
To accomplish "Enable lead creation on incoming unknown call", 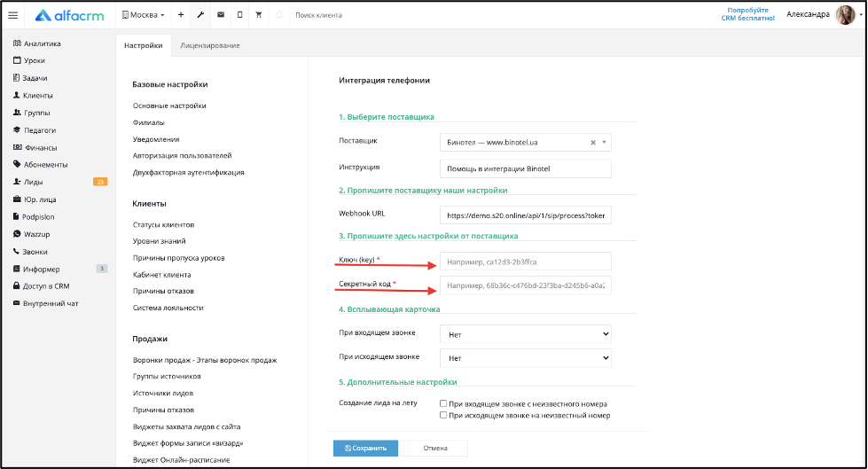I will click(x=443, y=403).
